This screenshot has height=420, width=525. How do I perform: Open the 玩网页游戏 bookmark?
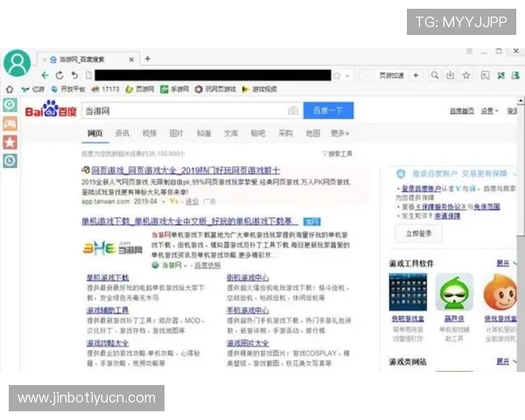click(215, 89)
